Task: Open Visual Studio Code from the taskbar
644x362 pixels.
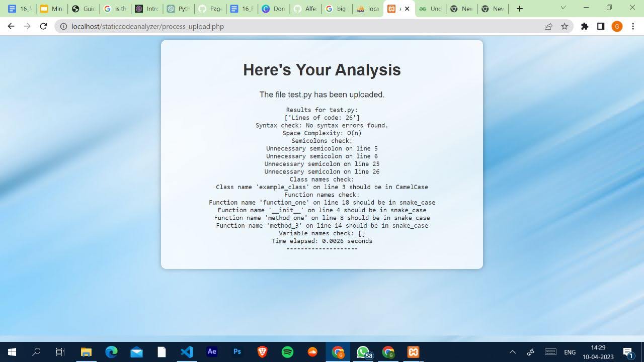Action: click(x=187, y=351)
